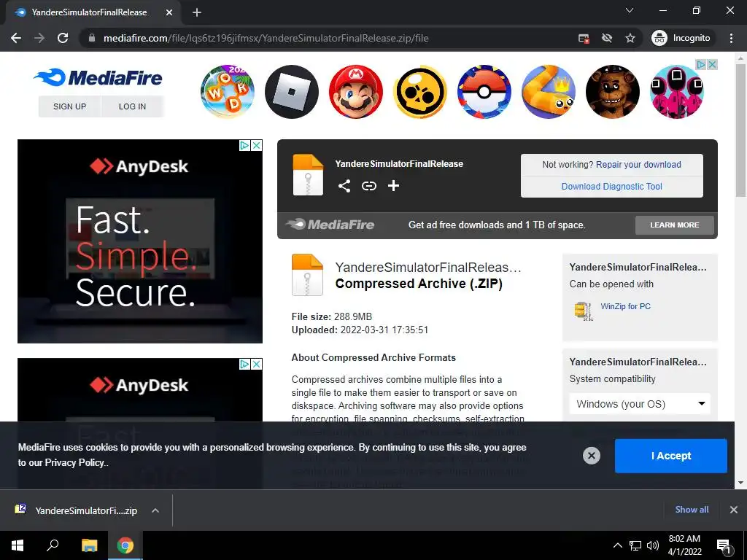747x560 pixels.
Task: Click the LOG IN button
Action: point(133,106)
